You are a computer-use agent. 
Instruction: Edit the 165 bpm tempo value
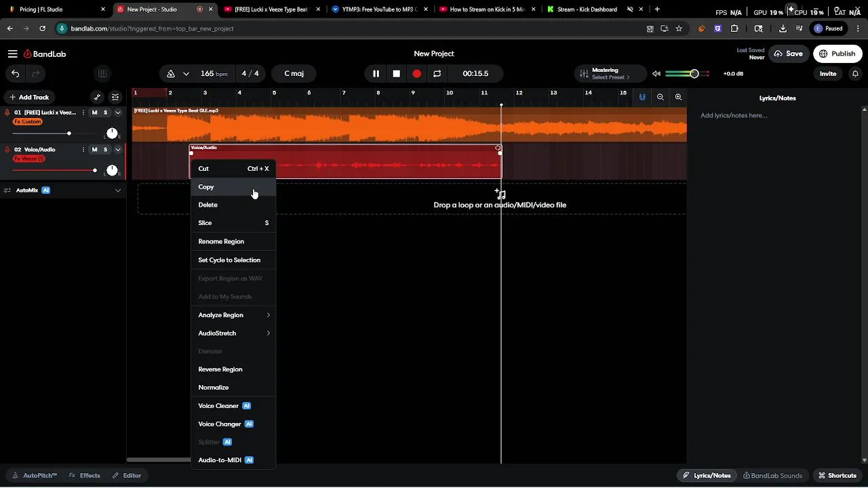(214, 73)
